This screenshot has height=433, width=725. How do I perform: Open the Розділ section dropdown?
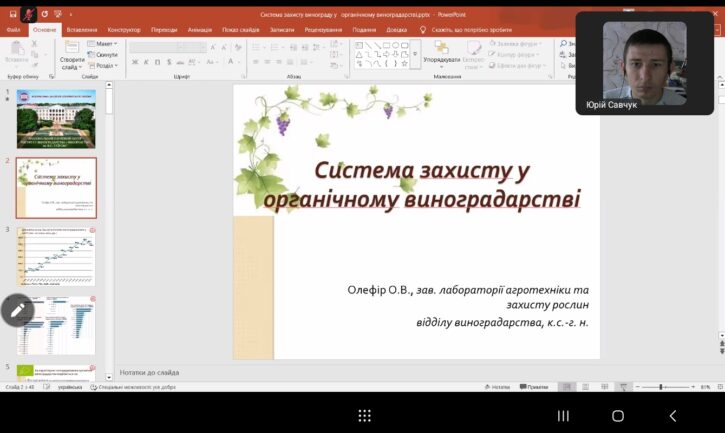[x=103, y=66]
